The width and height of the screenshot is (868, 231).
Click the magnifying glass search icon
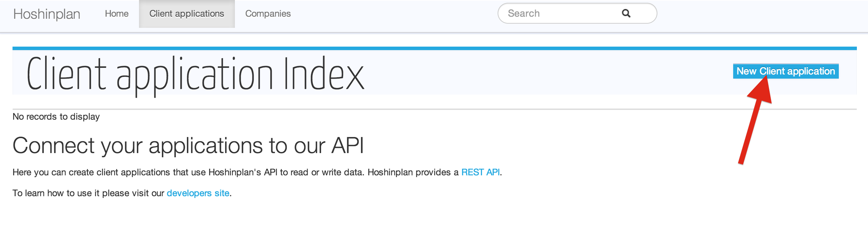point(626,13)
